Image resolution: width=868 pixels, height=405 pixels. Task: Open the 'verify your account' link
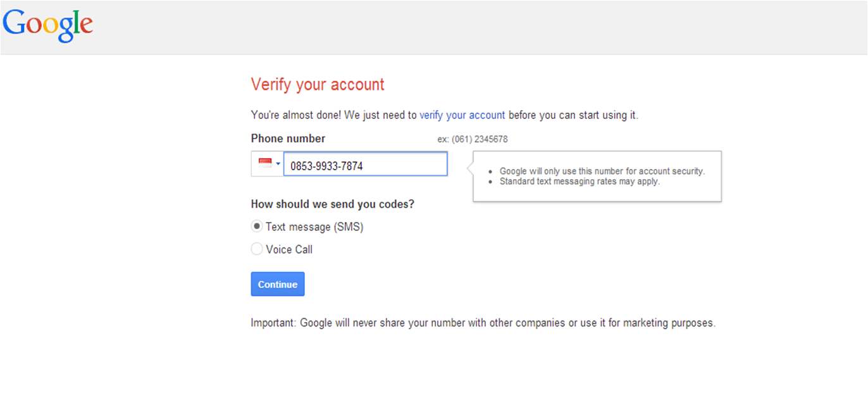pyautogui.click(x=462, y=115)
